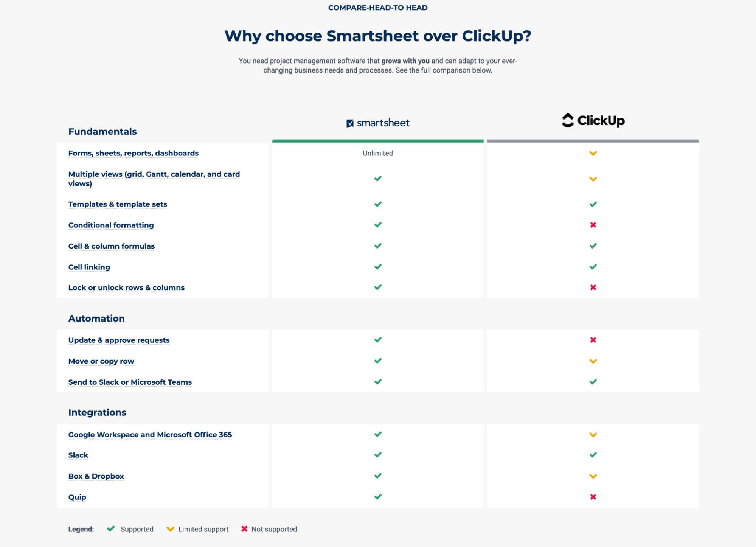This screenshot has height=547, width=756.
Task: Click the Unlimited text in Smartsheet column
Action: [x=378, y=153]
